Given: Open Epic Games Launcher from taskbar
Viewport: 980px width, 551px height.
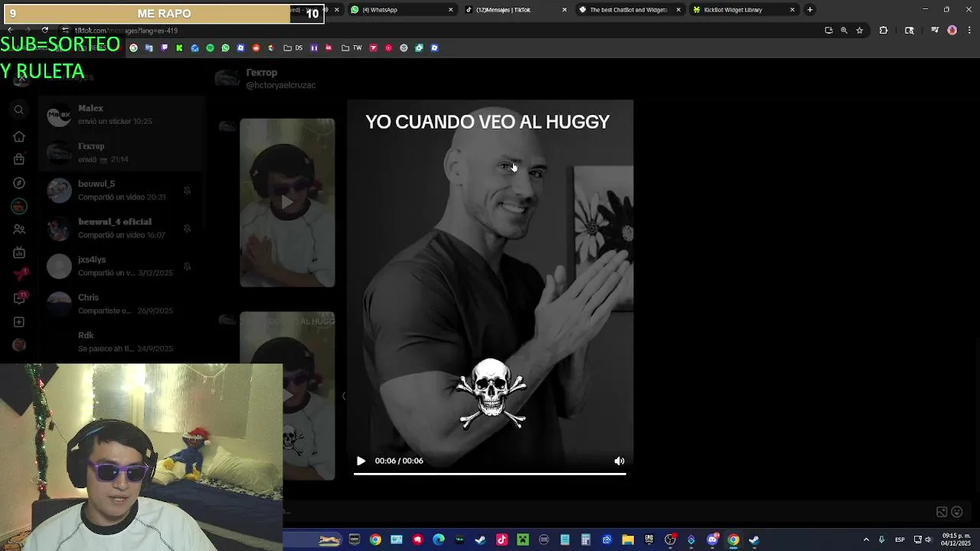Looking at the screenshot, I should coord(649,540).
